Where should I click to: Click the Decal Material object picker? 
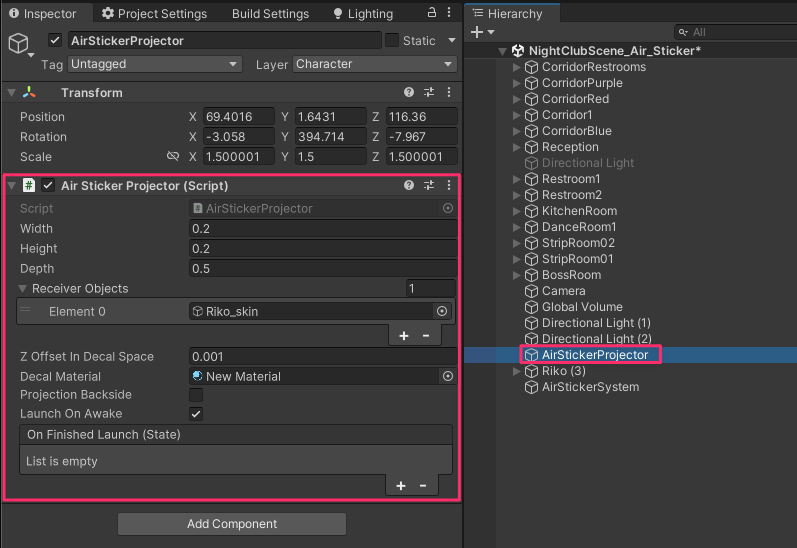pyautogui.click(x=448, y=376)
